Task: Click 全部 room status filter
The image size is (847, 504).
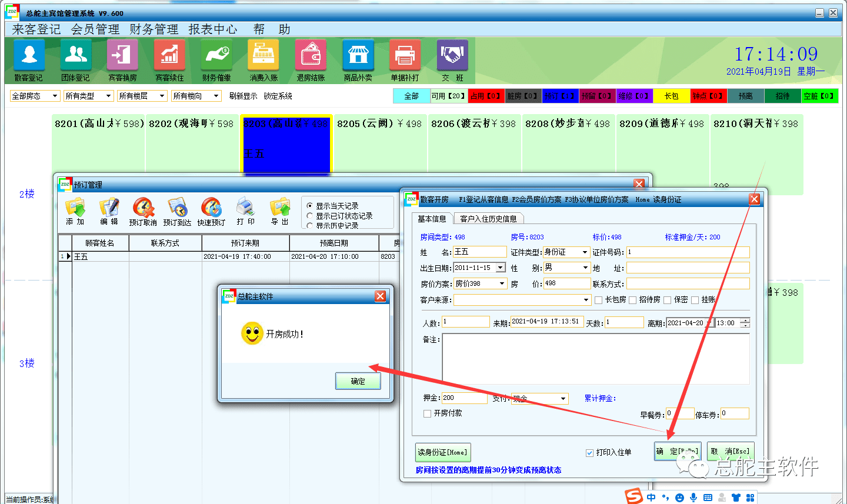Action: 411,96
